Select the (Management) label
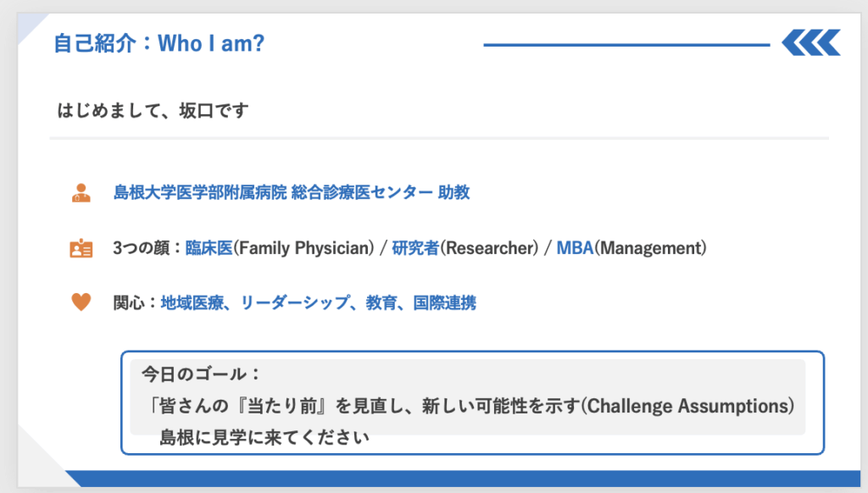This screenshot has width=868, height=493. (x=650, y=249)
